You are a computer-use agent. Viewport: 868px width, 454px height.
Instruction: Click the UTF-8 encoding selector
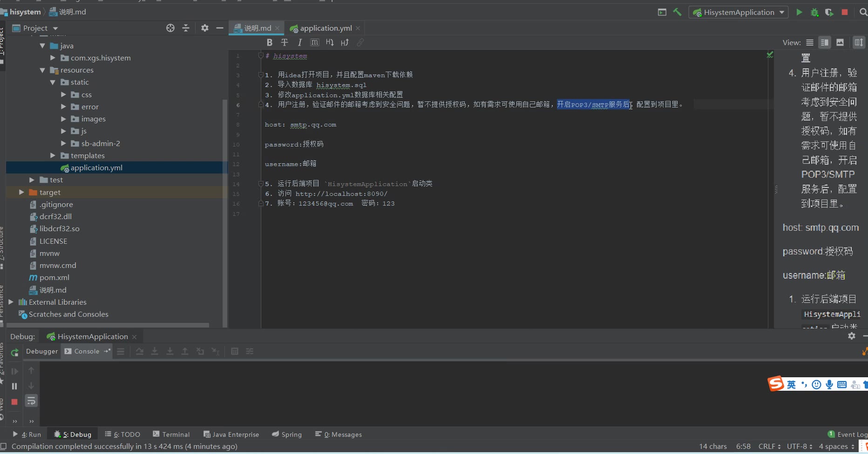point(799,447)
